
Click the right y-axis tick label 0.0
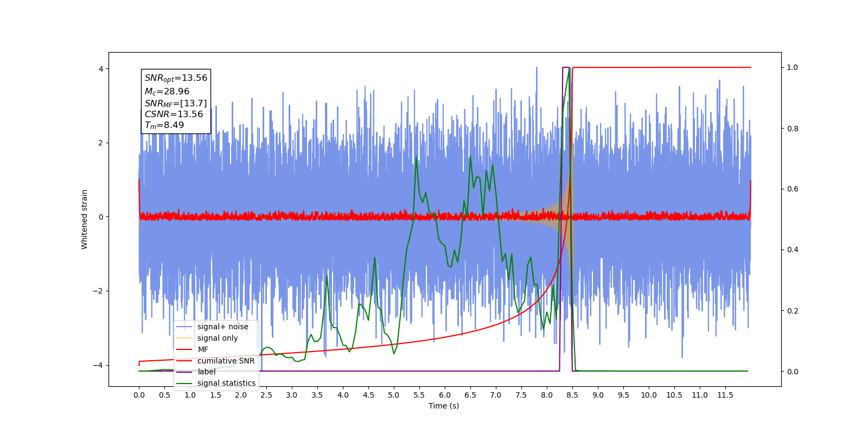[x=793, y=372]
